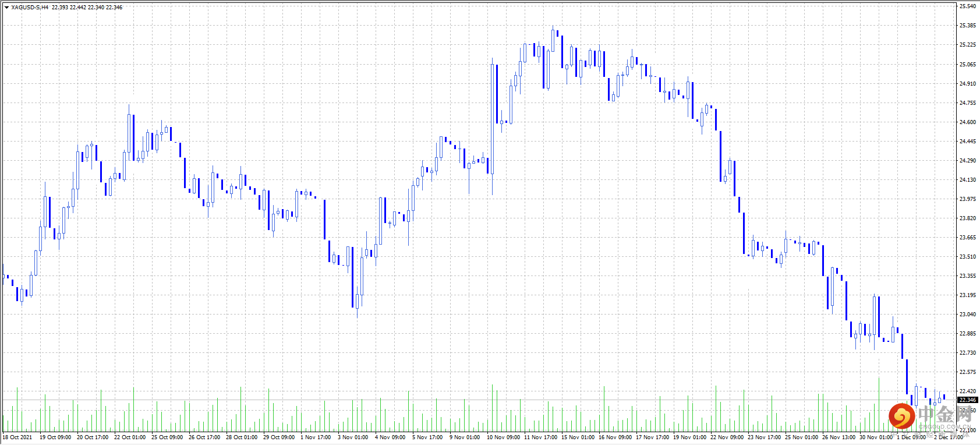The height and width of the screenshot is (445, 980).
Task: Select the 20 Oct 17:00 time label
Action: (x=93, y=437)
